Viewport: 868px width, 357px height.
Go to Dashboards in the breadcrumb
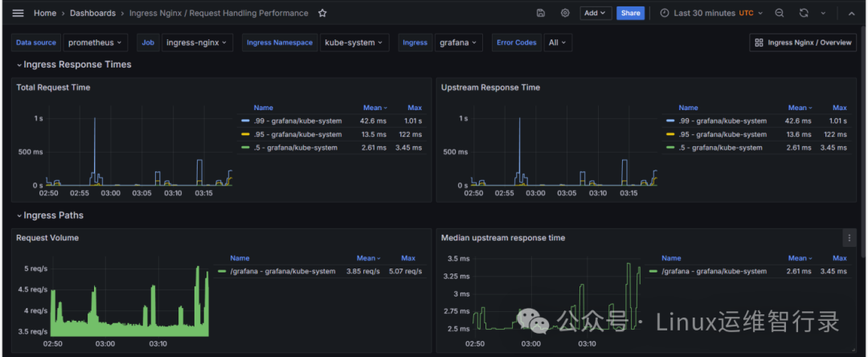pos(92,13)
